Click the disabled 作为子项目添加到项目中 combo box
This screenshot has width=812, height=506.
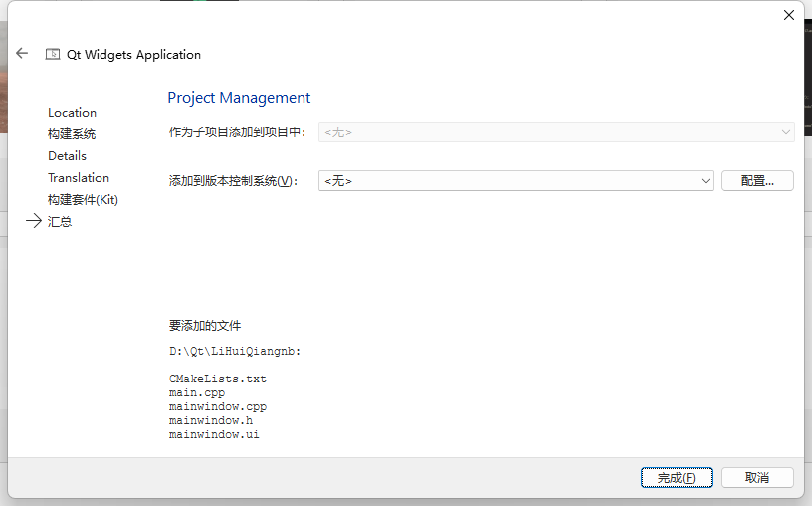point(556,132)
